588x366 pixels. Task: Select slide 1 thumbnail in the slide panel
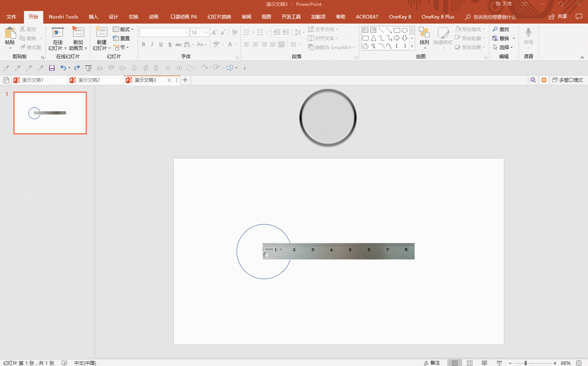pyautogui.click(x=50, y=113)
